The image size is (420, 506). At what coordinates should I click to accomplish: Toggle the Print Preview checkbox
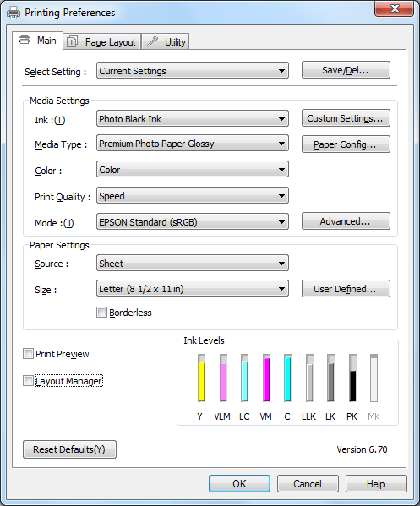28,354
